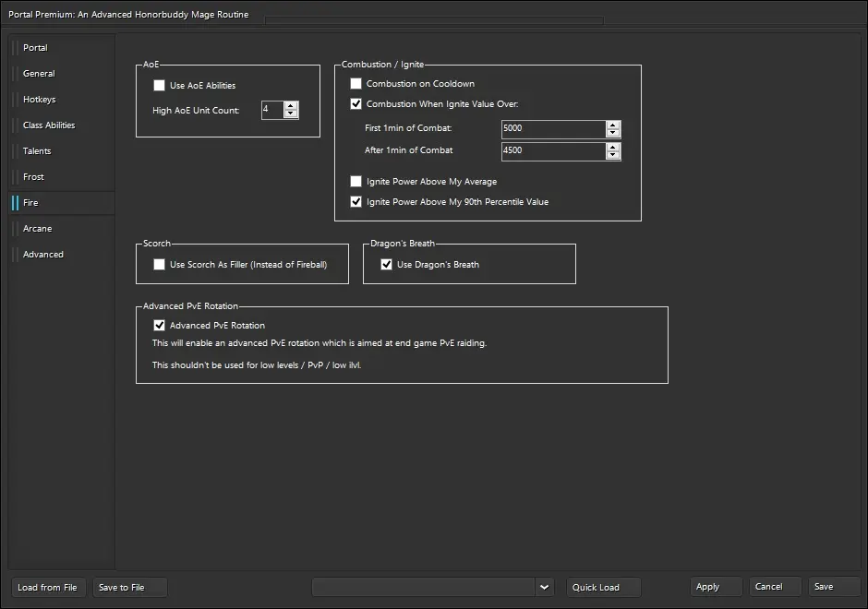Expand the Quick Load profile dropdown arrow
868x609 pixels.
point(544,588)
